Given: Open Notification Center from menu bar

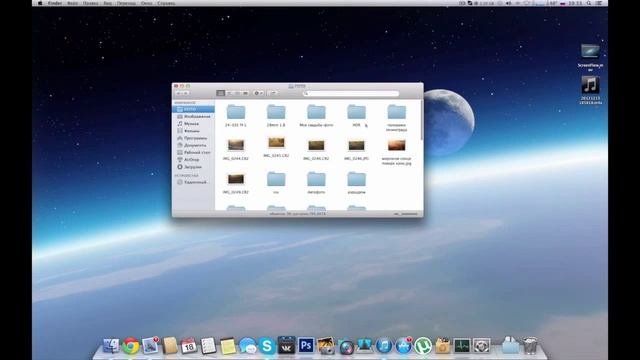Looking at the screenshot, I should point(600,3).
